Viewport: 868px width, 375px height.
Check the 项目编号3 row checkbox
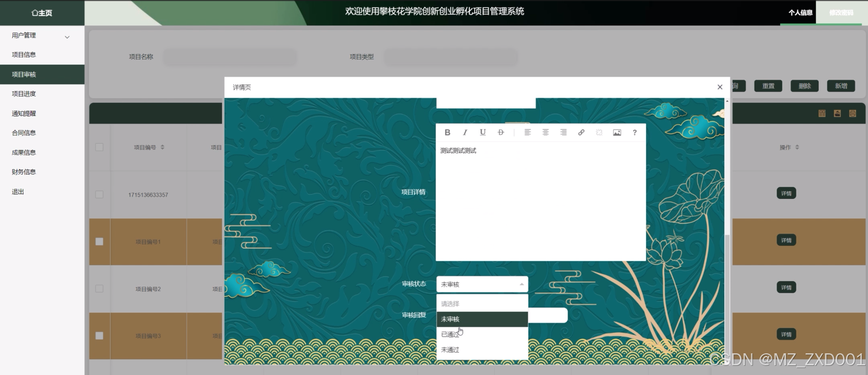(99, 336)
